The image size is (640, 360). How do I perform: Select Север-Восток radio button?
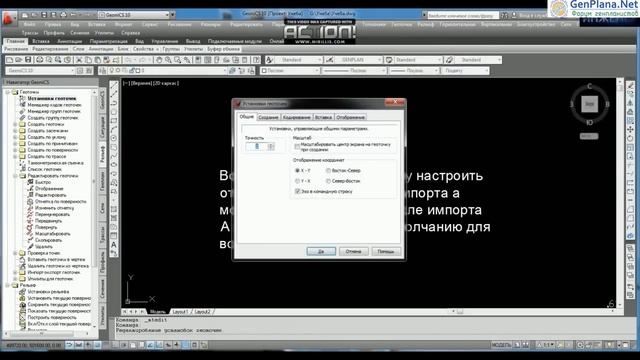tap(328, 181)
